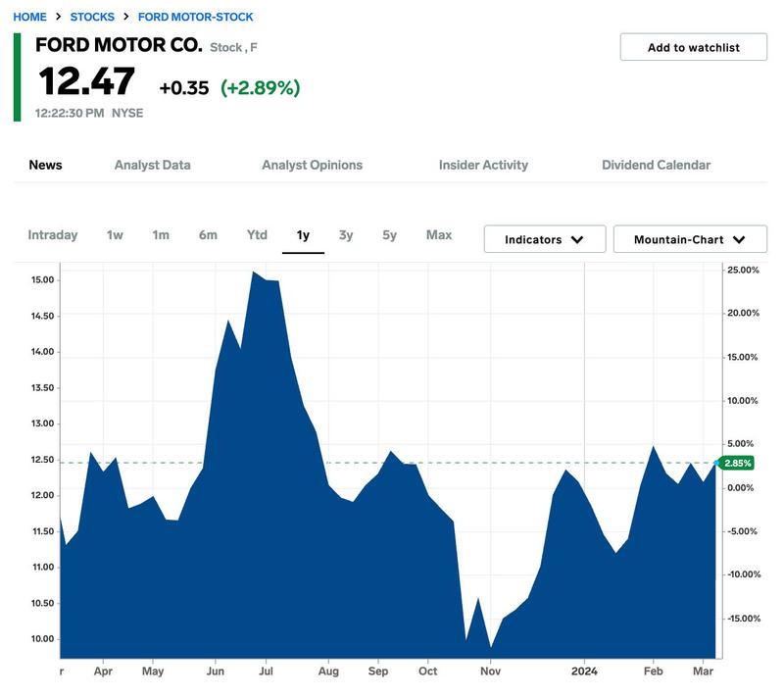Select the Ytd chart range
784x697 pixels.
(x=257, y=235)
